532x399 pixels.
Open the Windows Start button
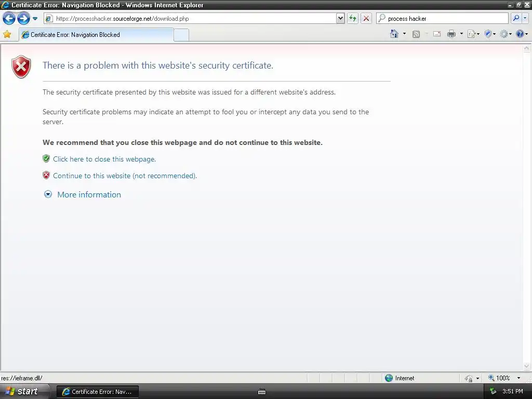(23, 391)
